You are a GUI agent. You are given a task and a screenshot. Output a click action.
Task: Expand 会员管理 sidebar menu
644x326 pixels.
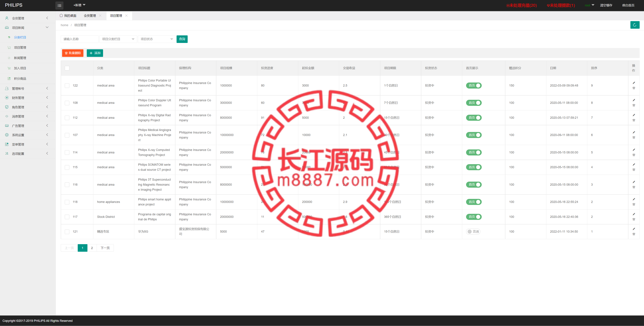click(28, 18)
